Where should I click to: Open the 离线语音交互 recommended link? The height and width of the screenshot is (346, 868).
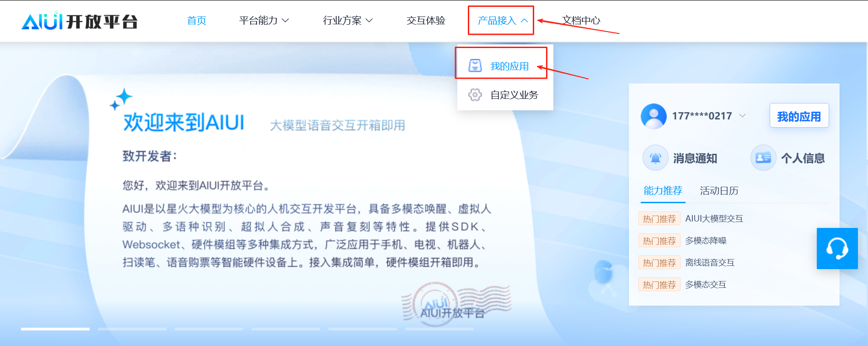(x=710, y=263)
